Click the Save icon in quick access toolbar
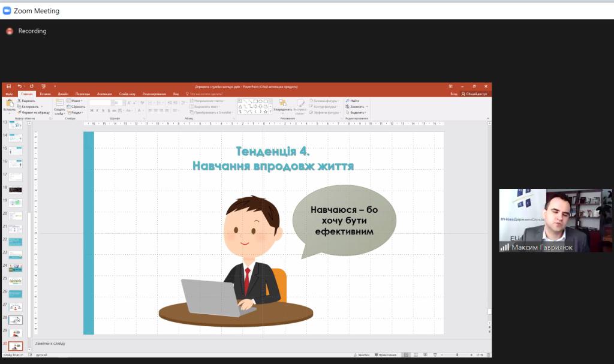 coord(9,86)
